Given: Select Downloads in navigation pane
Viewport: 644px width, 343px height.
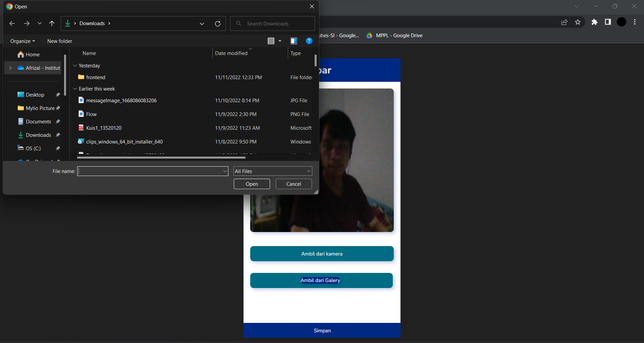Looking at the screenshot, I should [38, 135].
